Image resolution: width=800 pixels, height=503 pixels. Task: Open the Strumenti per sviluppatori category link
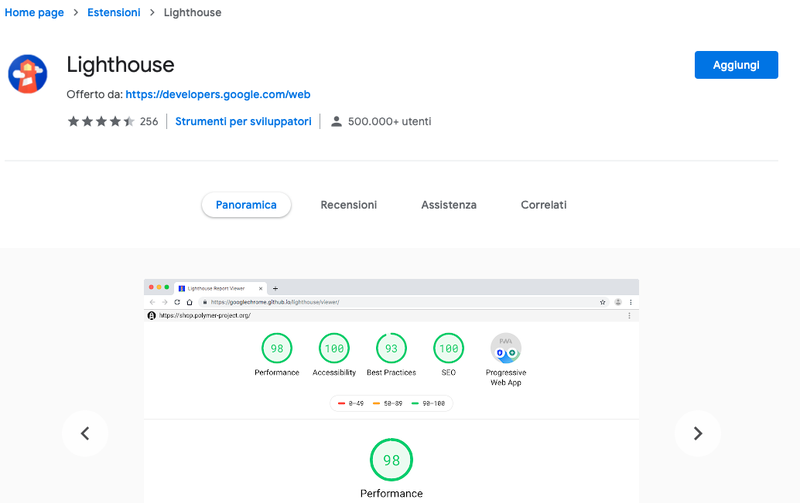pos(243,121)
